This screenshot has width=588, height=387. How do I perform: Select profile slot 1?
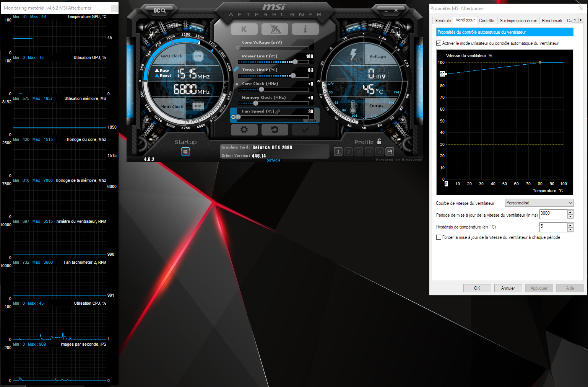coord(338,152)
